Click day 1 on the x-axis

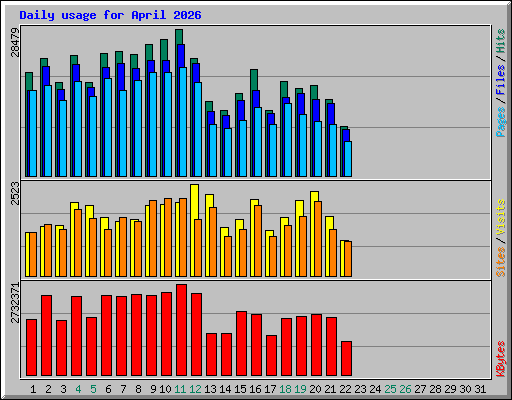coord(33,389)
